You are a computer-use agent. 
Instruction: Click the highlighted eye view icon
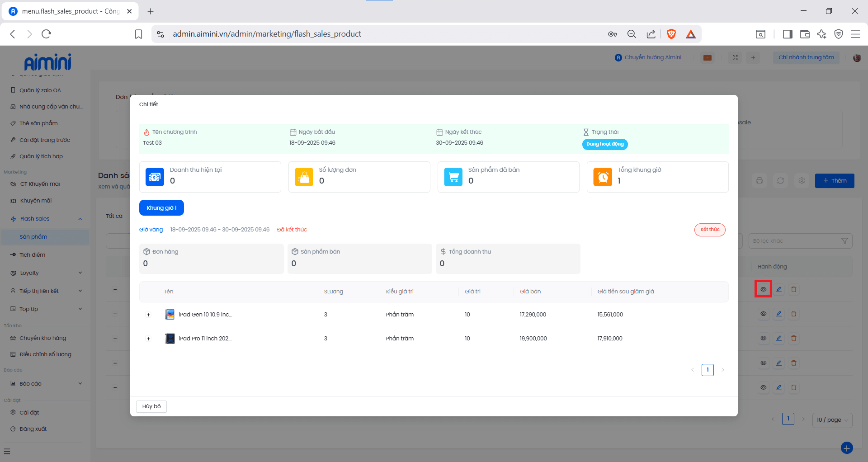[x=763, y=289]
